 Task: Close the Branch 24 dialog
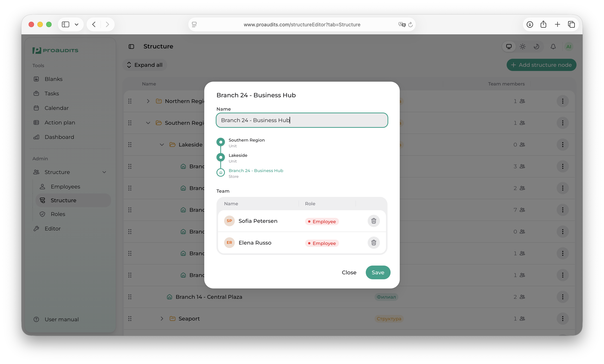point(349,272)
